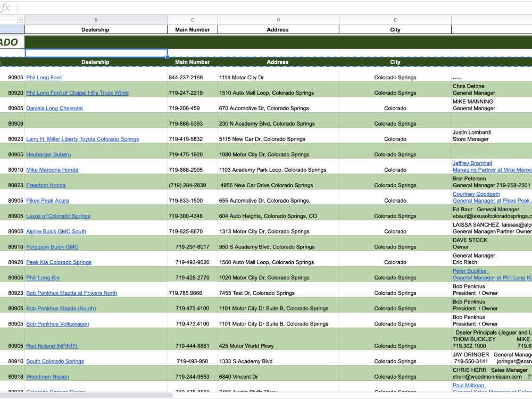This screenshot has width=532, height=399.
Task: Select DAVE STOCK Owner cell
Action: pyautogui.click(x=492, y=244)
